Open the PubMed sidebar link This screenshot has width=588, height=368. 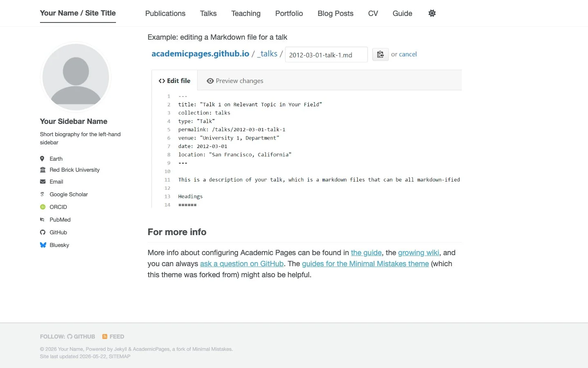tap(60, 220)
